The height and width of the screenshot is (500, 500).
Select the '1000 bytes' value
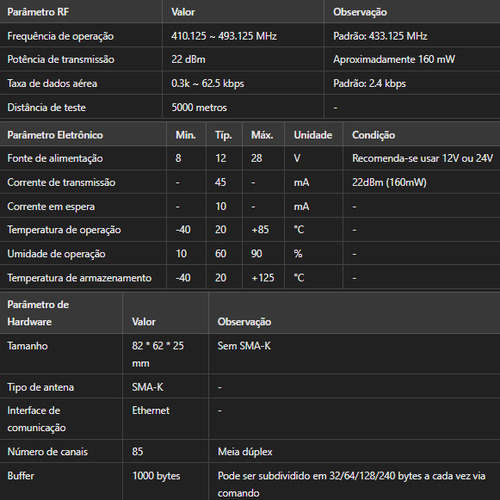(x=156, y=476)
